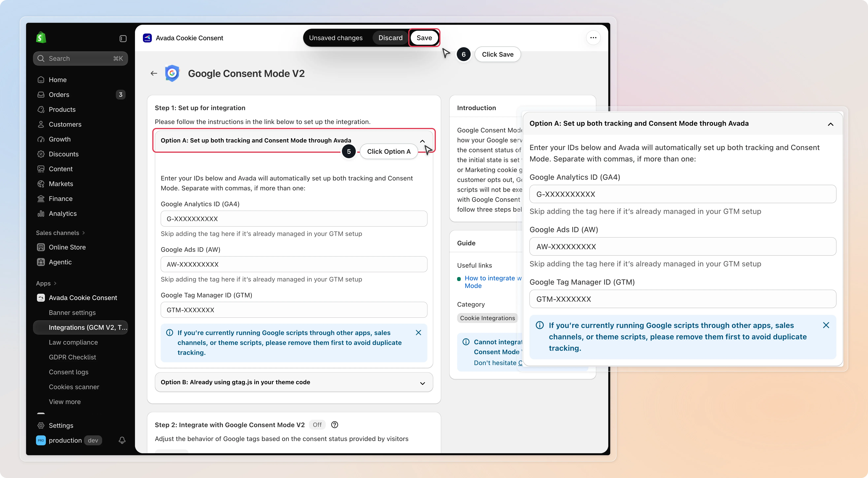Open Banner settings submenu item

click(72, 313)
